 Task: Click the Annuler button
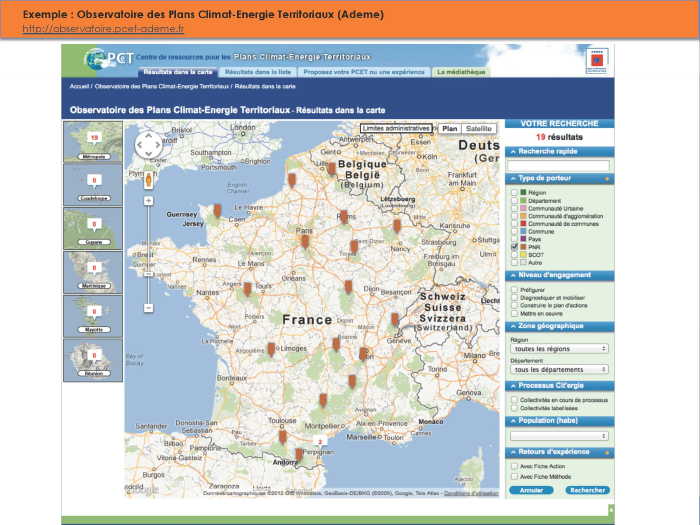click(x=531, y=490)
